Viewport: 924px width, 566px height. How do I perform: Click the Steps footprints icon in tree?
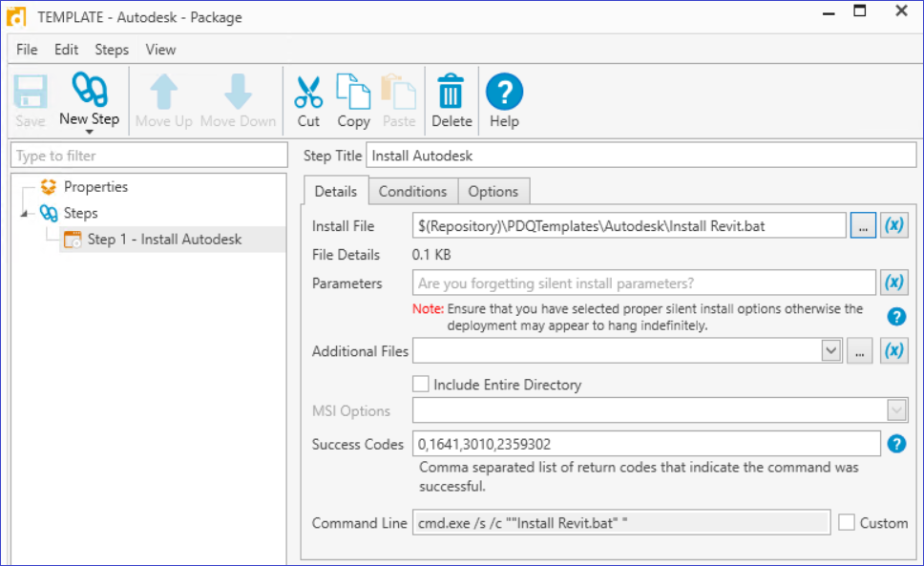pos(49,213)
